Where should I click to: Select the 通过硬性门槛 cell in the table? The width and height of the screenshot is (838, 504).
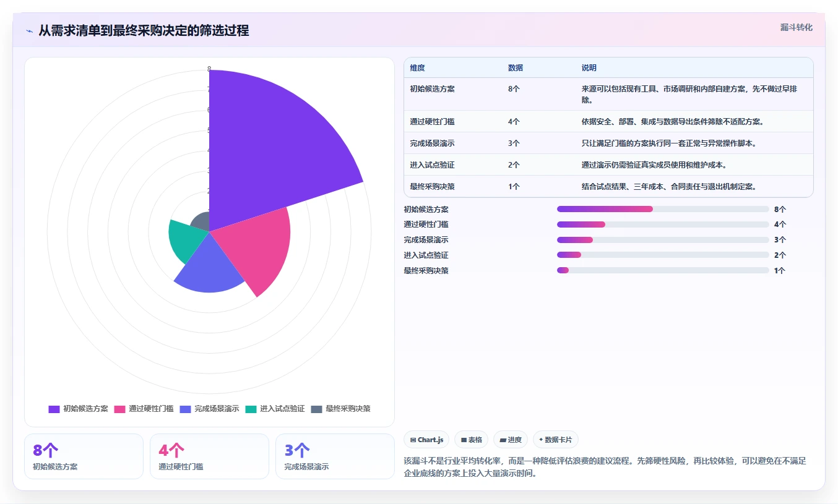pos(432,122)
